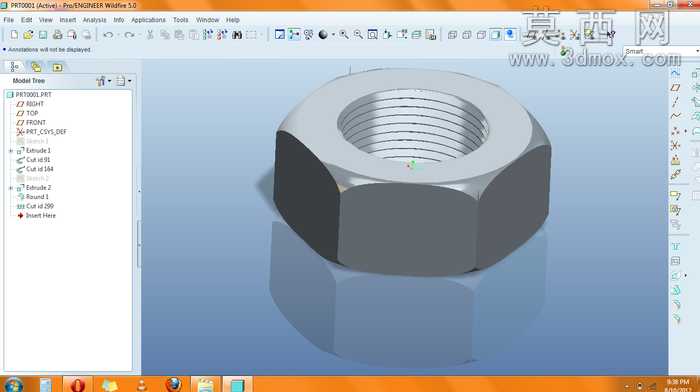Open saved view list icon
The height and width of the screenshot is (392, 700).
coord(402,34)
